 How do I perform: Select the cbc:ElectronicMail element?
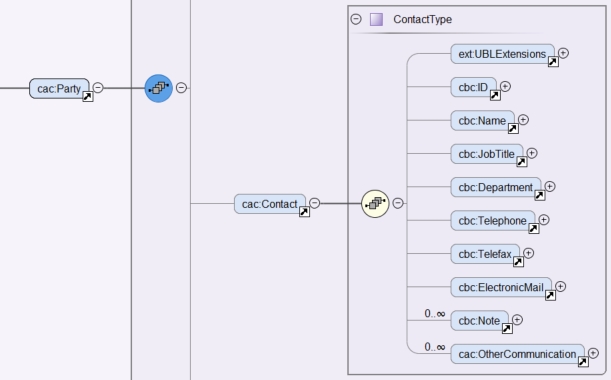(x=501, y=288)
